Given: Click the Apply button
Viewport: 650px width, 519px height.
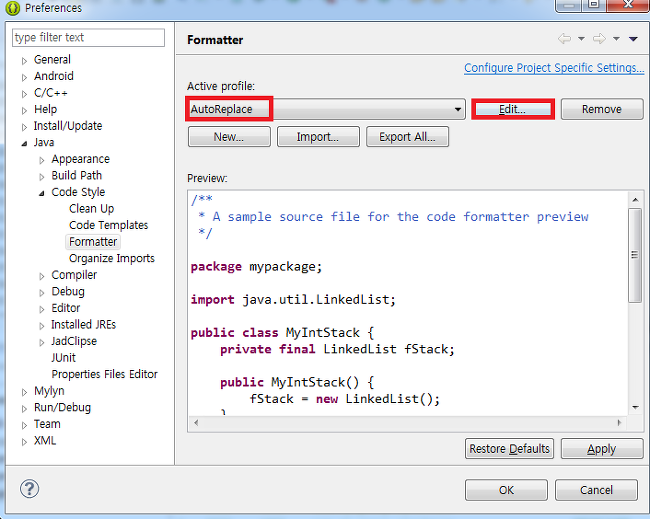Looking at the screenshot, I should [601, 449].
